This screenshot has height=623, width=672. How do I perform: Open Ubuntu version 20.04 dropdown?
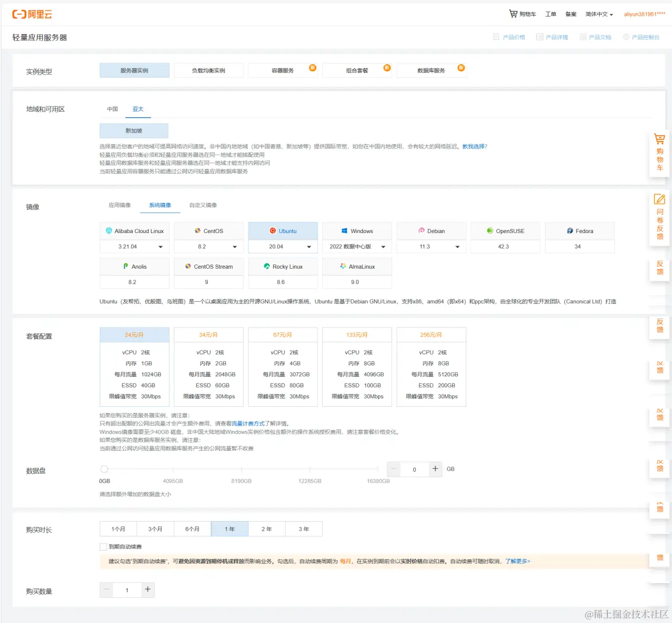[x=283, y=246]
